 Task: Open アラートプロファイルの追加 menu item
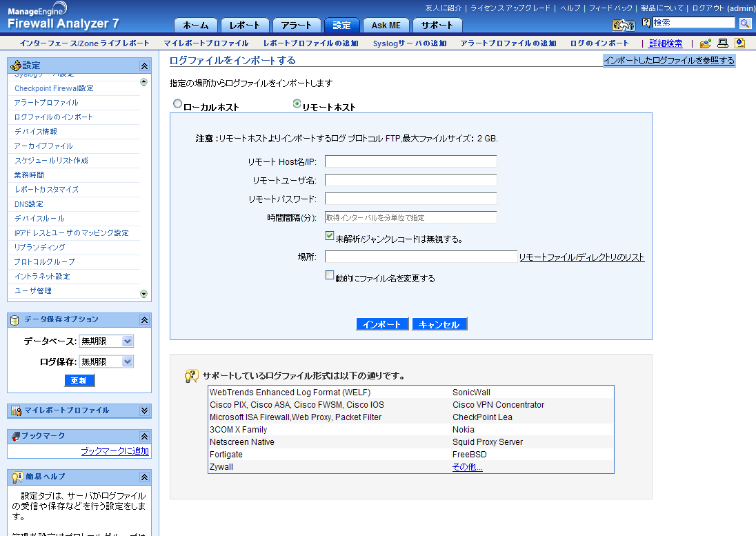(508, 43)
